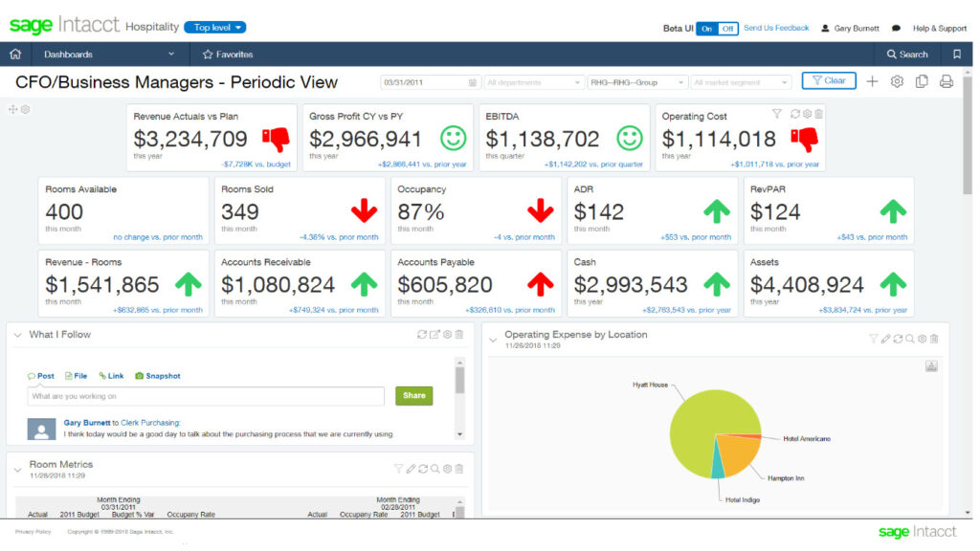Image resolution: width=980 pixels, height=551 pixels.
Task: Open the Privacy Policy footer link
Action: point(33,532)
